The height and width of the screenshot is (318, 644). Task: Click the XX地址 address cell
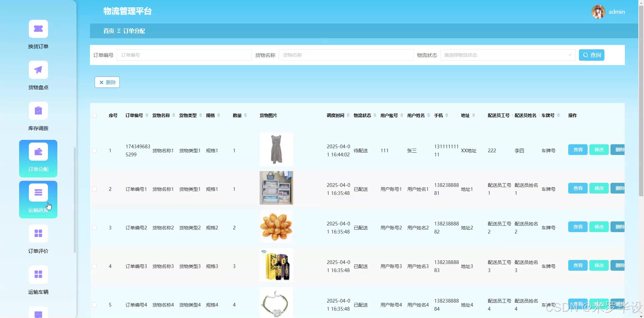(469, 151)
